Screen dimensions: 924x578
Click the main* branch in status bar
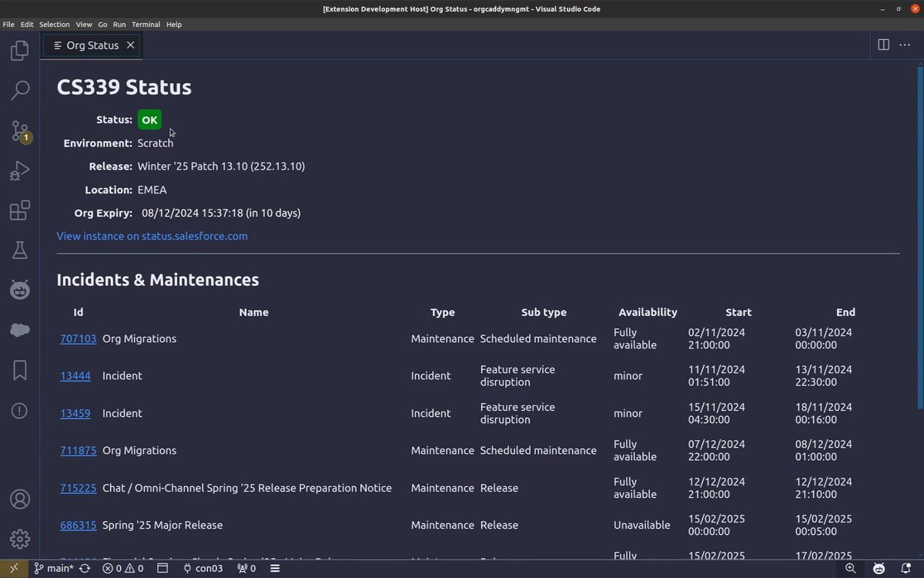click(54, 569)
